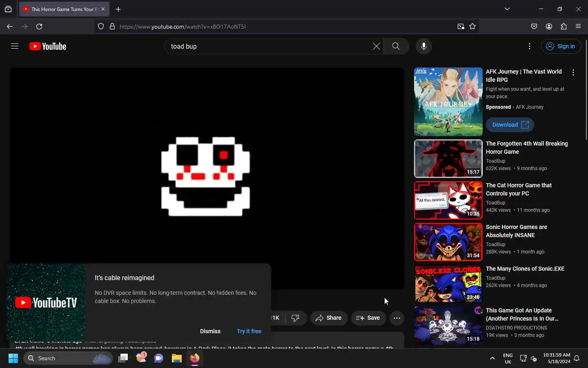Open the YouTube guide hamburger menu
The image size is (588, 368).
tap(15, 46)
